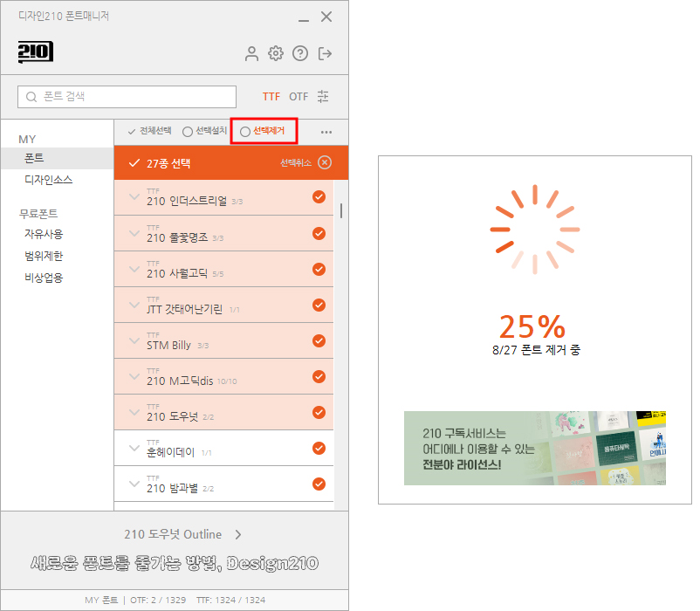Viewport: 700px width, 611px height.
Task: Open 210 도우넛 Outline preview link
Action: [173, 534]
